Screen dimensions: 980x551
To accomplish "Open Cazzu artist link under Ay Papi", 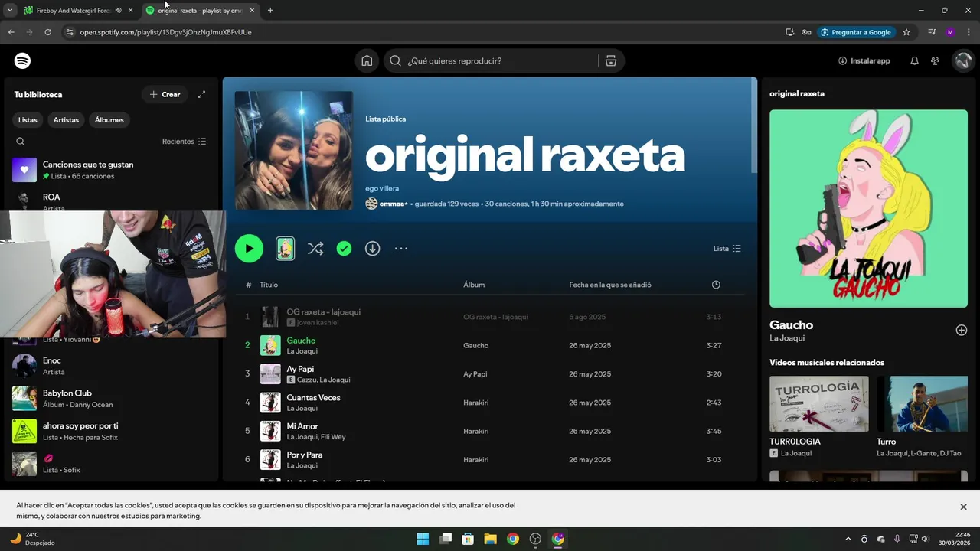I will (x=306, y=380).
